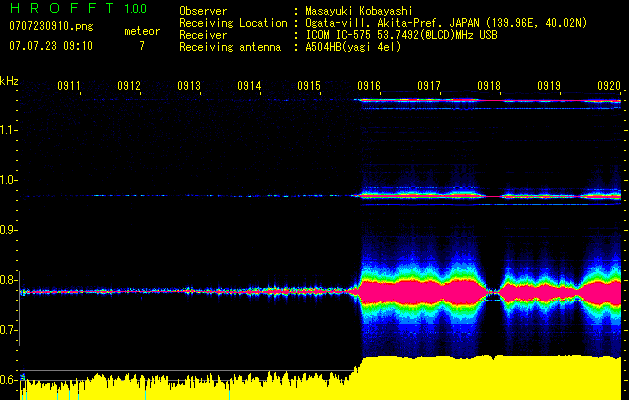Image resolution: width=629 pixels, height=400 pixels.
Task: Click the HROFFT program title text
Action: [x=62, y=8]
